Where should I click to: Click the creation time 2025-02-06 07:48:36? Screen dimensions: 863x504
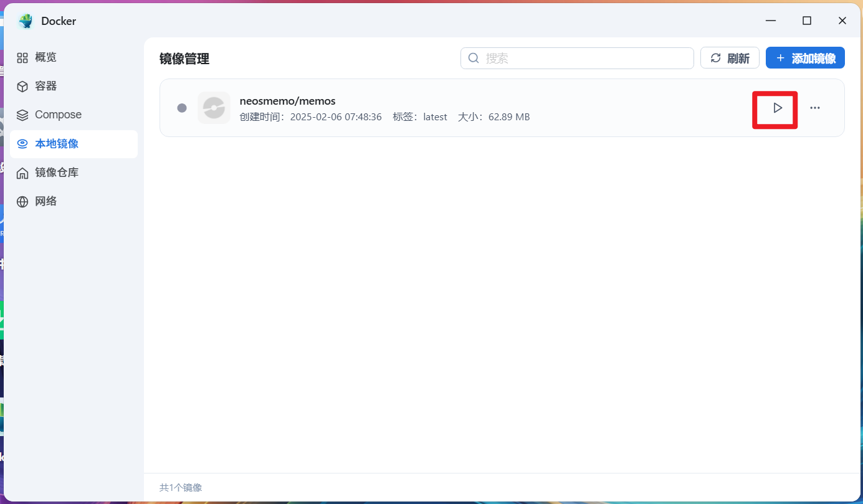point(336,117)
